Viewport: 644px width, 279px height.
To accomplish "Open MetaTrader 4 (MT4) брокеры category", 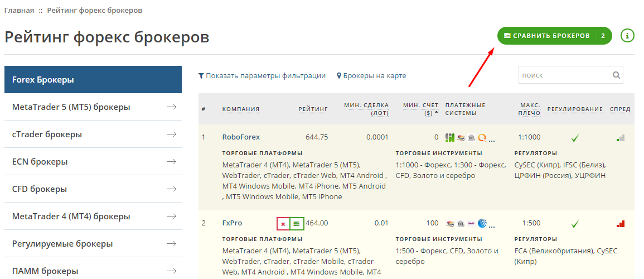I will tap(93, 216).
